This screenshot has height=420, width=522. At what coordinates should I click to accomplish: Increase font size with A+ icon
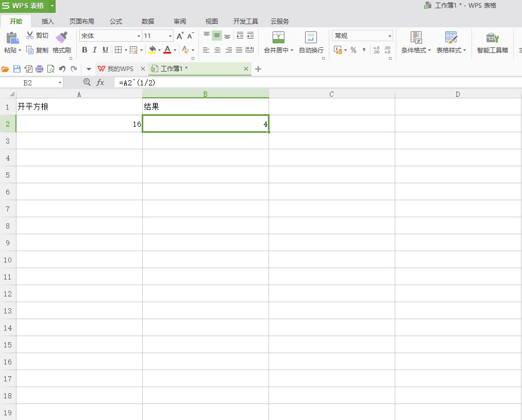[180, 36]
